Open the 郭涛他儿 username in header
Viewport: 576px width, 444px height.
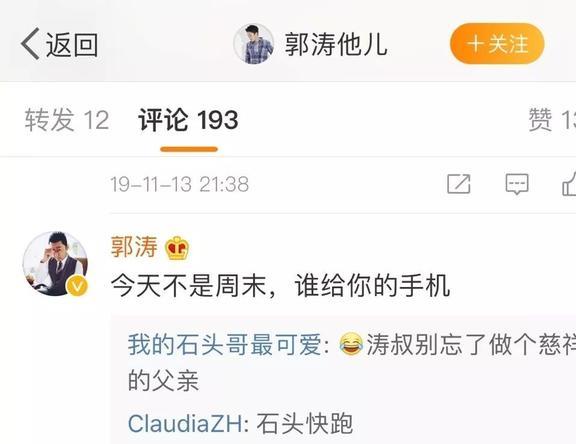tap(336, 44)
